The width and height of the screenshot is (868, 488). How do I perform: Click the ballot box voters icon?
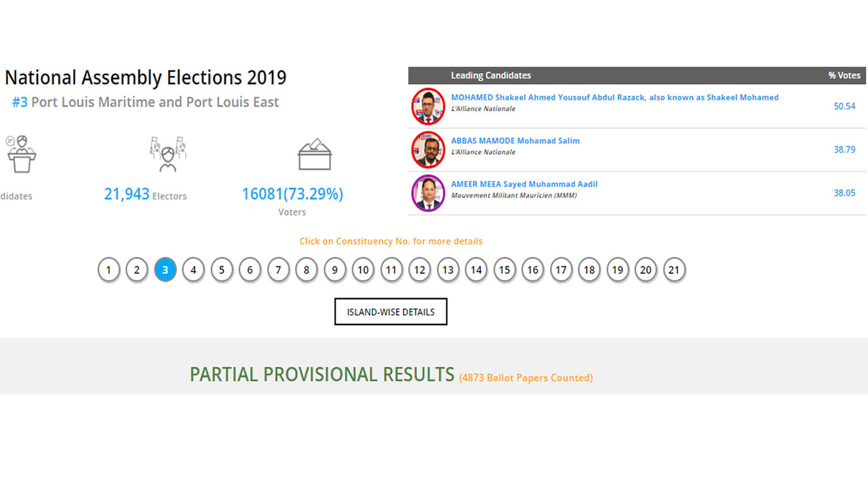point(315,155)
